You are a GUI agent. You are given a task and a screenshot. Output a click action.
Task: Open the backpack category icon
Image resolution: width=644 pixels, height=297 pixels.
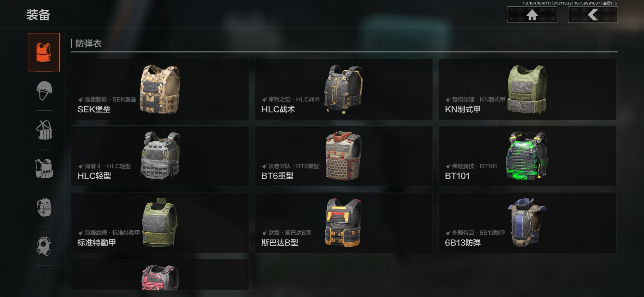[44, 207]
